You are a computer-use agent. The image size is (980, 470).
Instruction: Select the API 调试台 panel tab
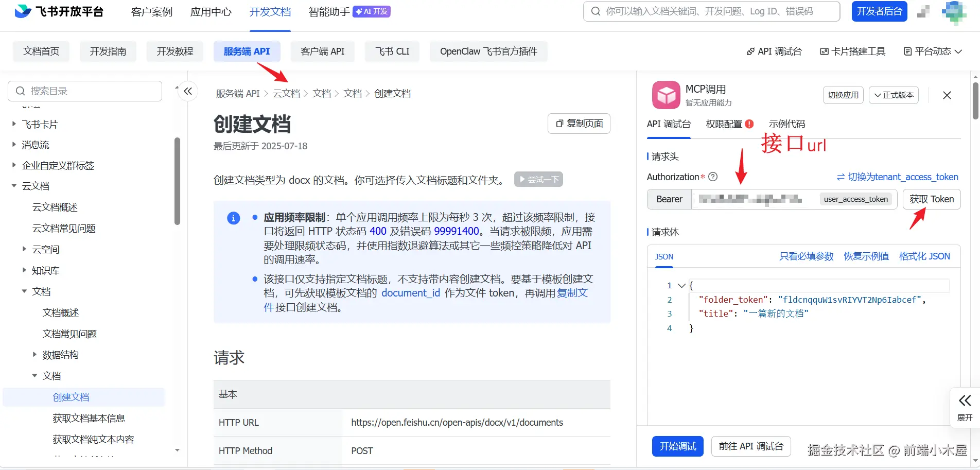click(669, 124)
